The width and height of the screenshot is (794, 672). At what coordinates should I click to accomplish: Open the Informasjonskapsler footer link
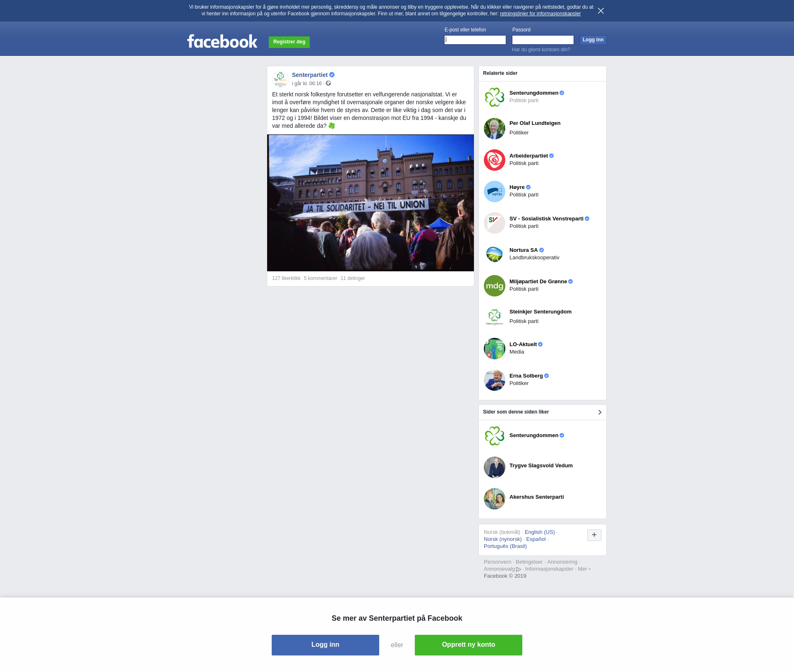coord(549,569)
